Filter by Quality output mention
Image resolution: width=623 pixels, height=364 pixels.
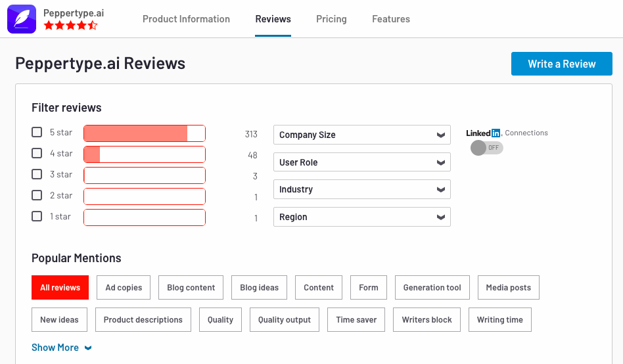(285, 319)
